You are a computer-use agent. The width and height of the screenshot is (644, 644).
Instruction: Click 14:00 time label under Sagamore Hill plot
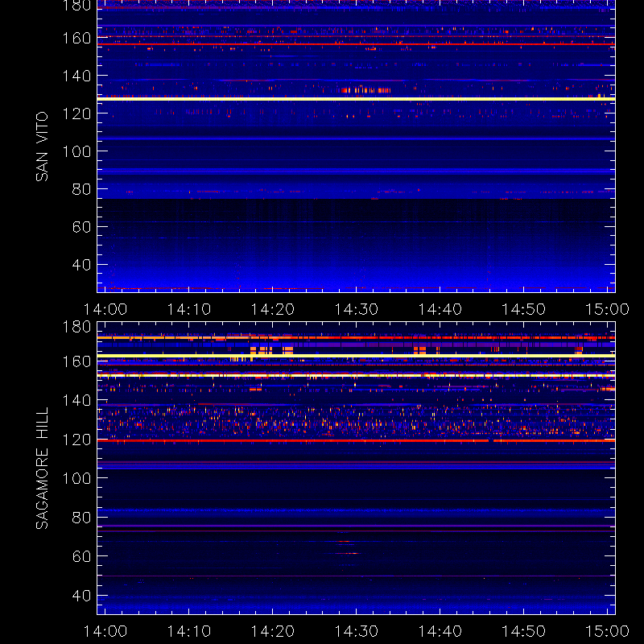coord(105,631)
